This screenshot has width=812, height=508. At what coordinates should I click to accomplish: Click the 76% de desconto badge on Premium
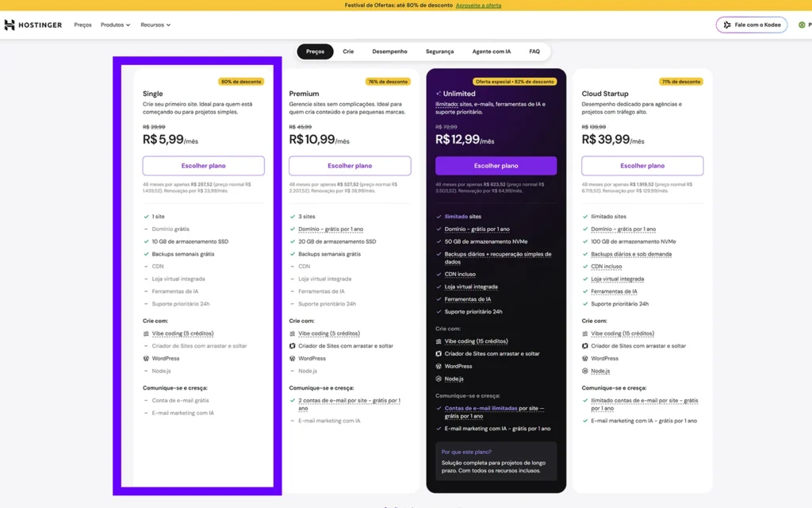pyautogui.click(x=388, y=82)
